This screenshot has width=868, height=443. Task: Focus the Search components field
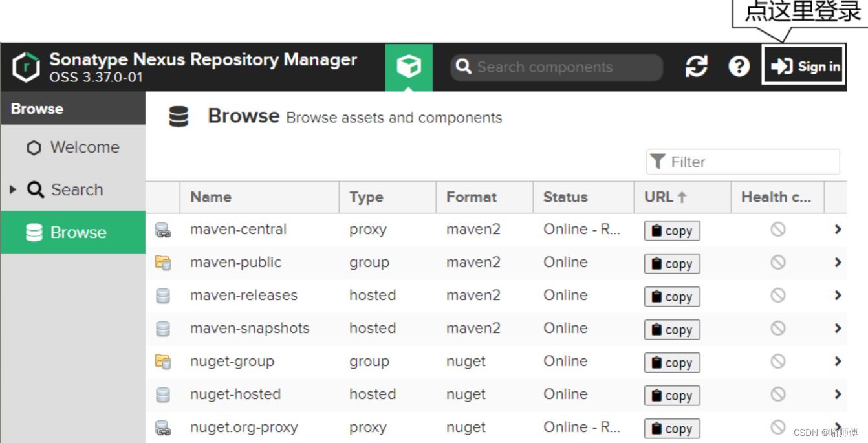(557, 67)
